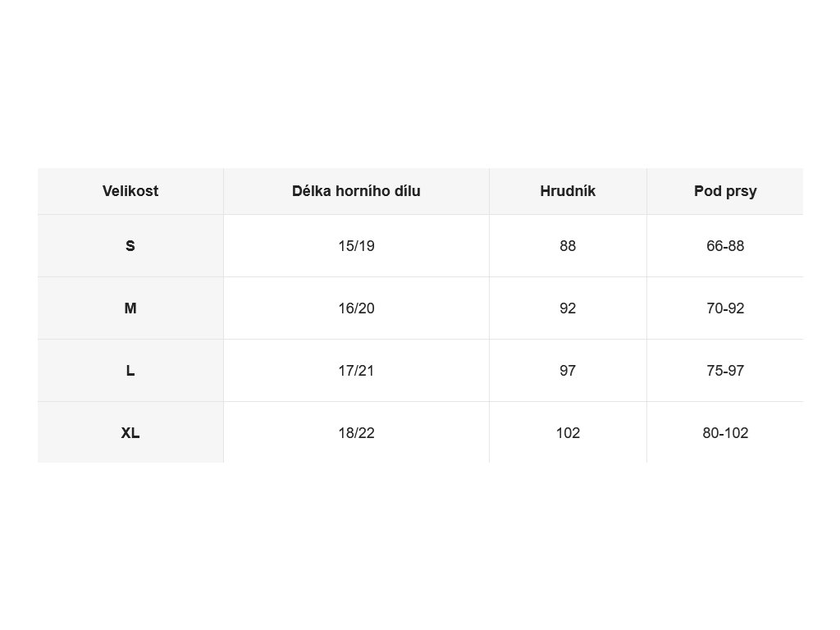Click the chest value 97 cell
The width and height of the screenshot is (840, 630).
pos(568,370)
